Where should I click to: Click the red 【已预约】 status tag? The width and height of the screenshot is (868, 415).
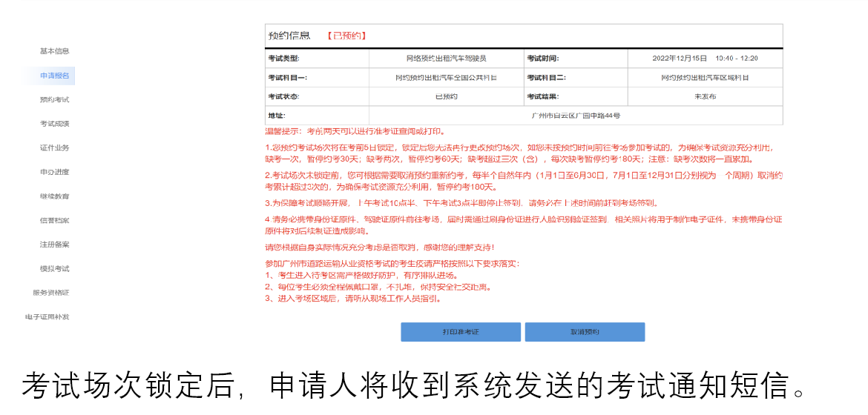point(346,36)
